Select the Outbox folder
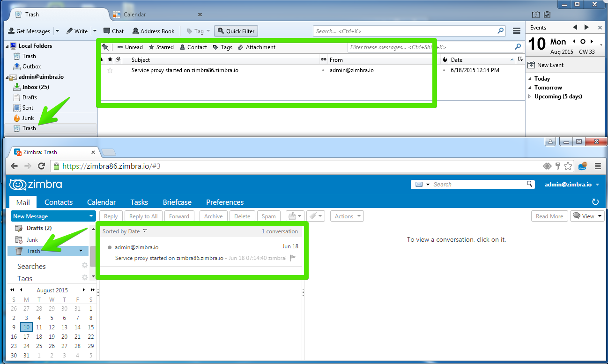The width and height of the screenshot is (608, 364). (x=31, y=67)
